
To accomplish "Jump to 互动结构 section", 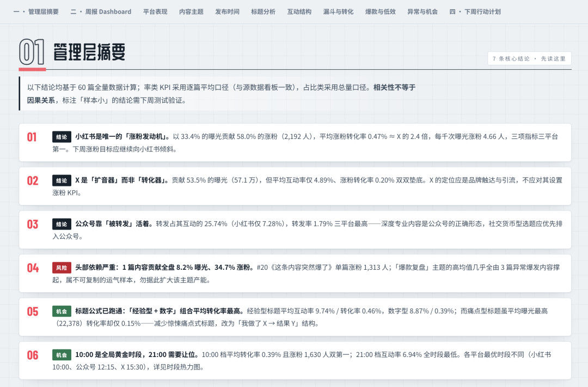I will [x=299, y=11].
